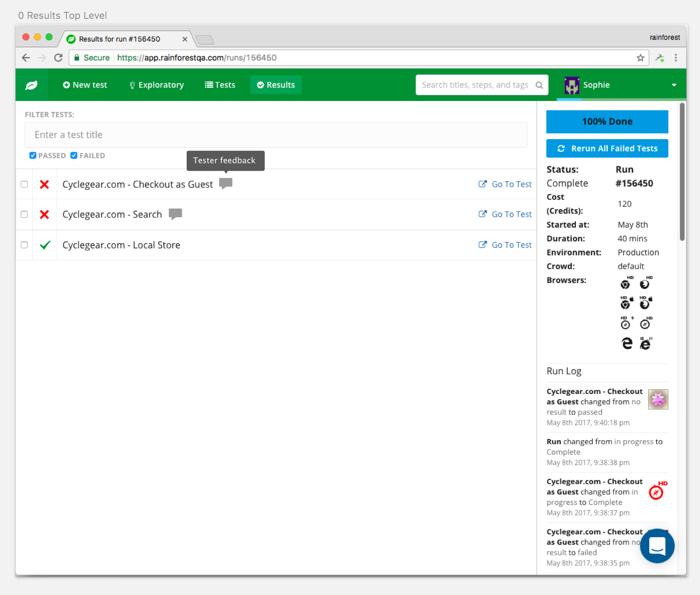Click the magnifier search icon

(x=539, y=85)
